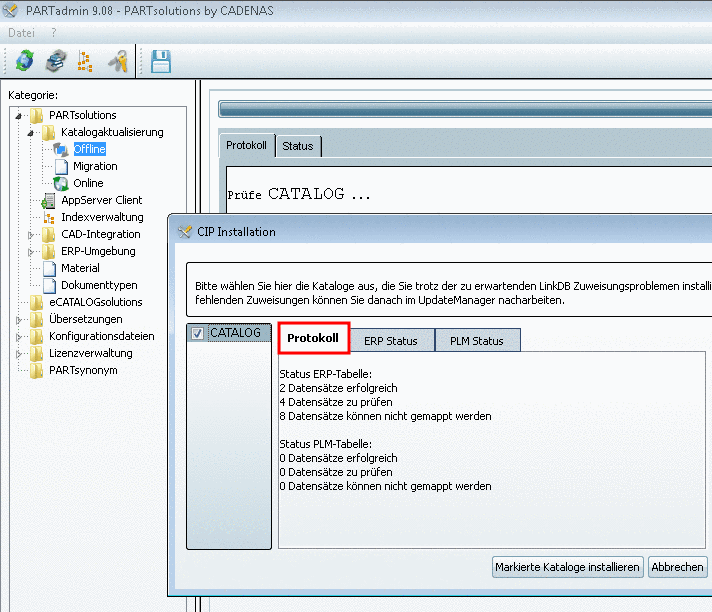Select Material in the tree
The image size is (712, 612).
(x=80, y=268)
